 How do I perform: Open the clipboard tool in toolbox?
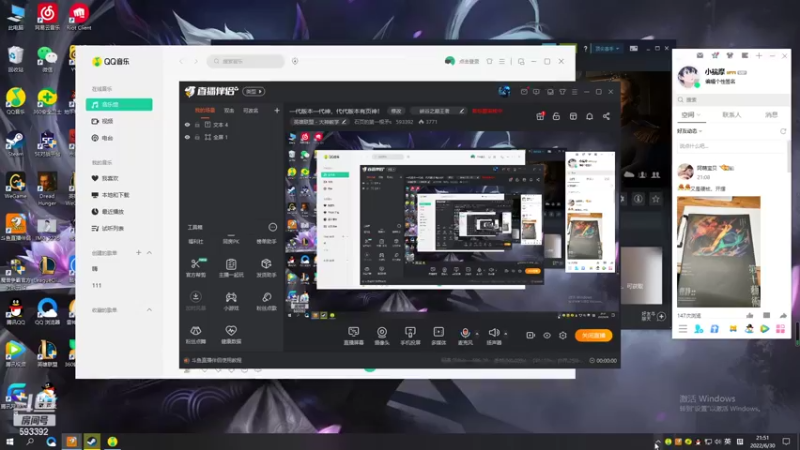[x=231, y=264]
